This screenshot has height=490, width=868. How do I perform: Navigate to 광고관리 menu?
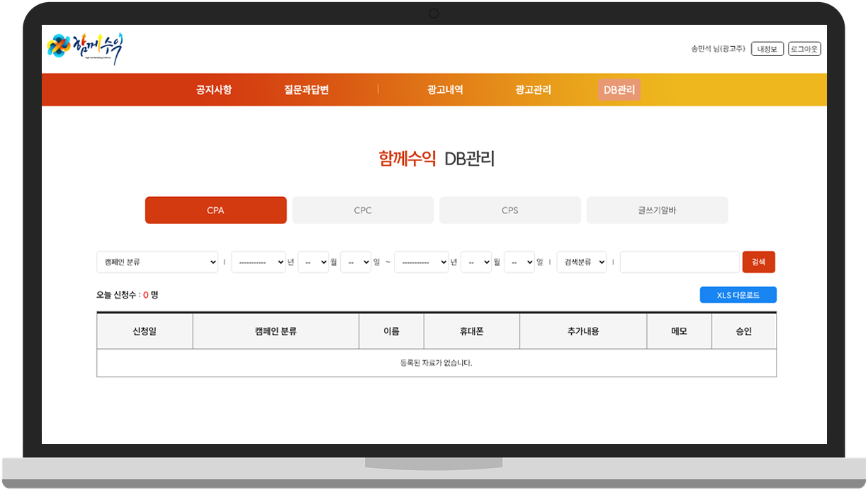pos(533,90)
